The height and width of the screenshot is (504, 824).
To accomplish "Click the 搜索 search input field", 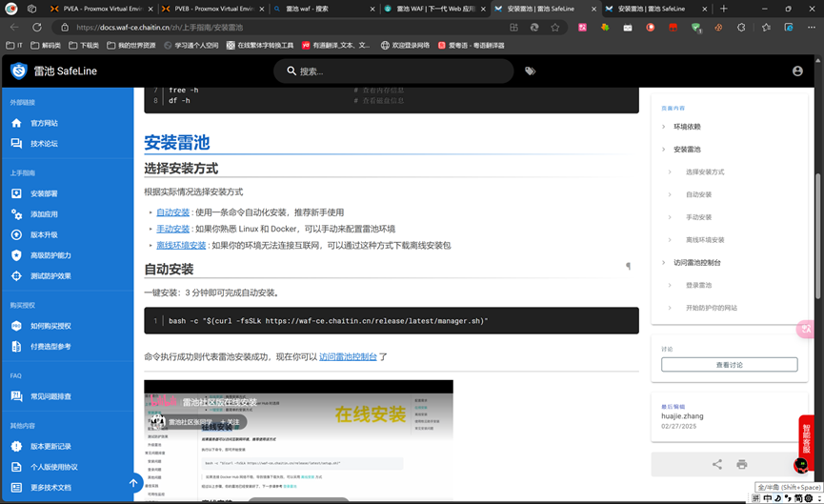I will click(x=393, y=71).
